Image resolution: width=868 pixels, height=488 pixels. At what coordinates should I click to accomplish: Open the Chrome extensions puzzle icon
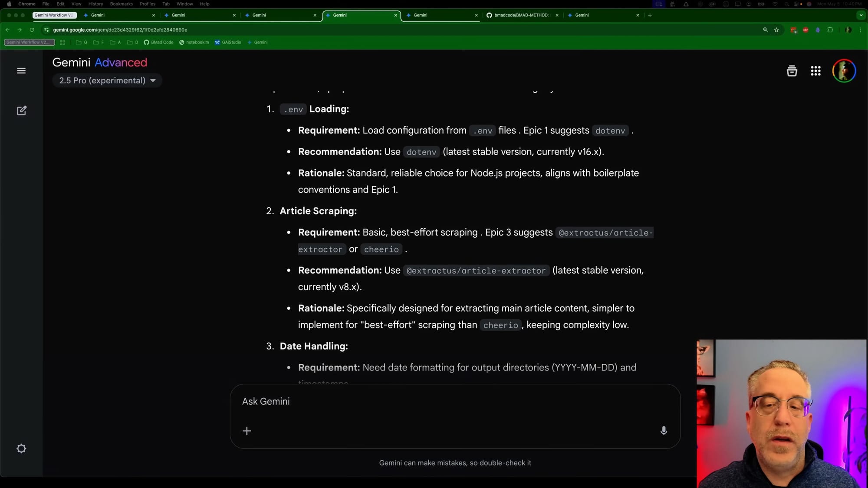(830, 30)
